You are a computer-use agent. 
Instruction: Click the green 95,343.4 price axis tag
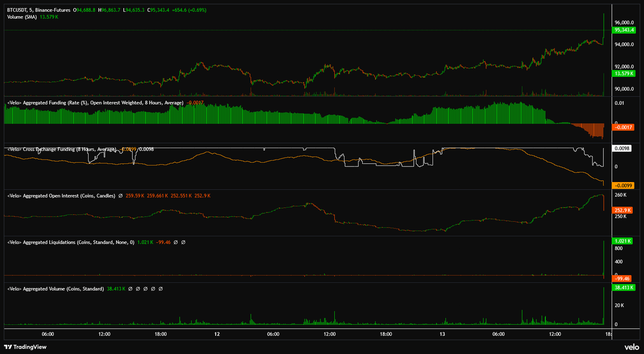coord(625,30)
